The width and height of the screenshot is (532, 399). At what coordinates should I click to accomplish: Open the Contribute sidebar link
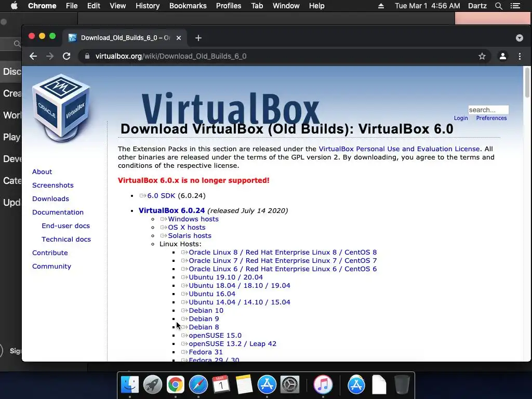click(50, 253)
